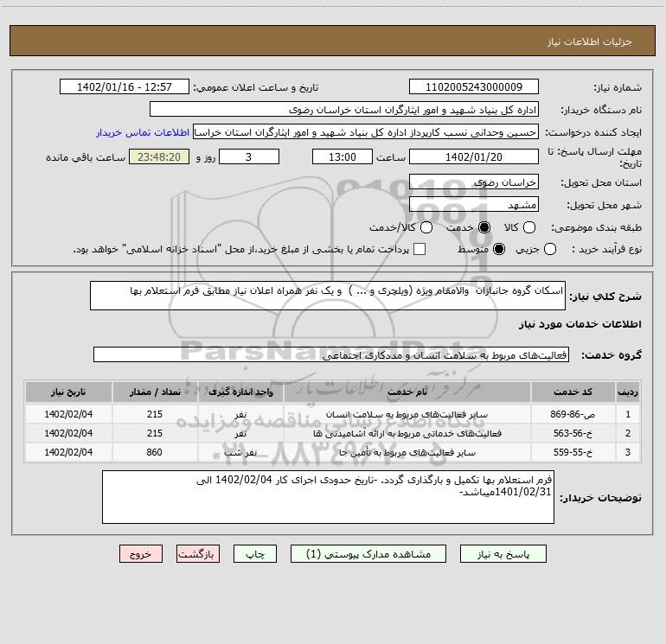The width and height of the screenshot is (666, 644).
Task: Click سایر فعالیت‌های مربوط به سلامت انسان cell
Action: click(407, 414)
